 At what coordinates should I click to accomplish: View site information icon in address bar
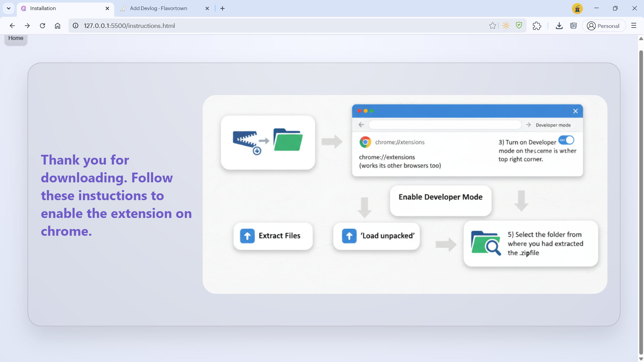point(76,26)
